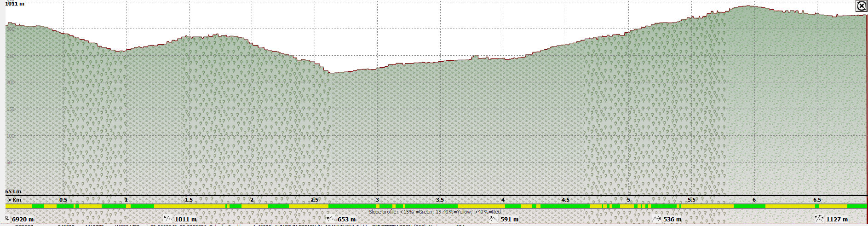Click the maximum altitude icon beside 1011 m
Viewport: 868px width, 226px height.
pos(168,219)
